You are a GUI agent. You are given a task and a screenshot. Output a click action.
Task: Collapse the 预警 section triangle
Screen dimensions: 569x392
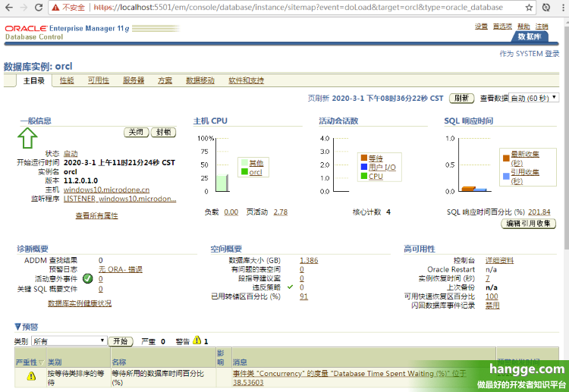[x=17, y=327]
